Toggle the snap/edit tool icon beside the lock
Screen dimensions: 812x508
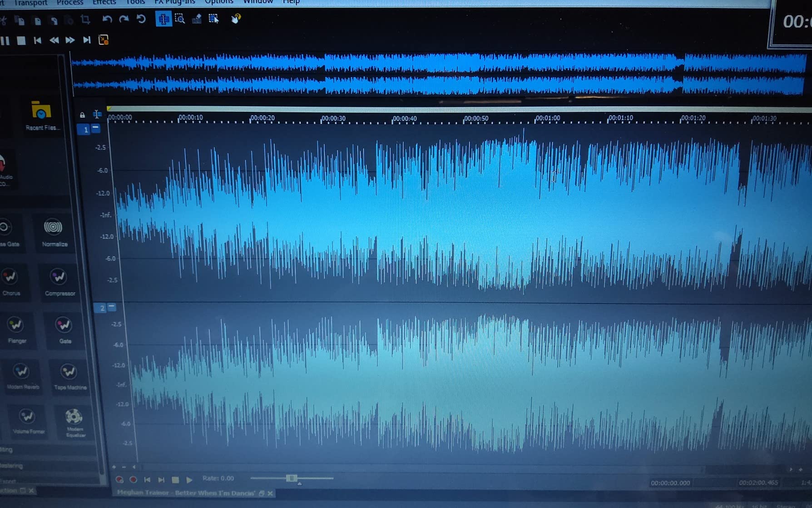(97, 114)
